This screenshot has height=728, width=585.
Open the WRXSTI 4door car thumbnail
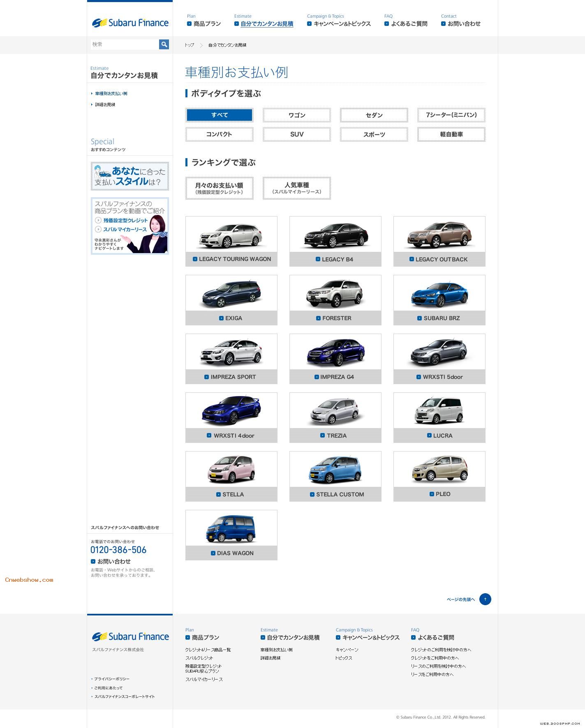pyautogui.click(x=231, y=417)
